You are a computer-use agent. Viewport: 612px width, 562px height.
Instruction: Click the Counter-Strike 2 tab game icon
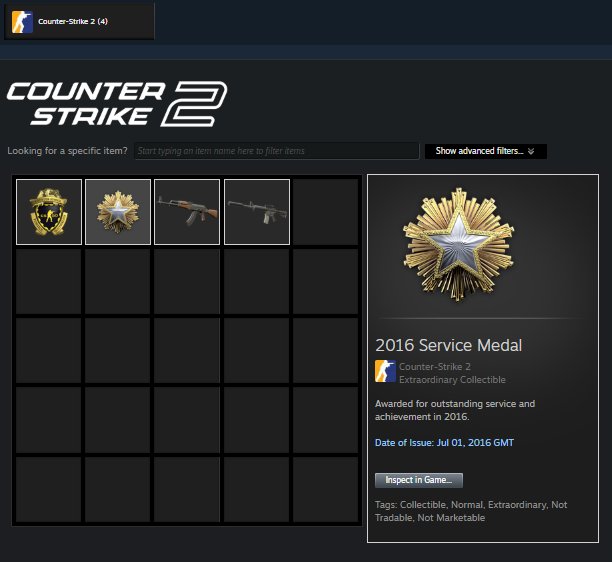(x=22, y=21)
